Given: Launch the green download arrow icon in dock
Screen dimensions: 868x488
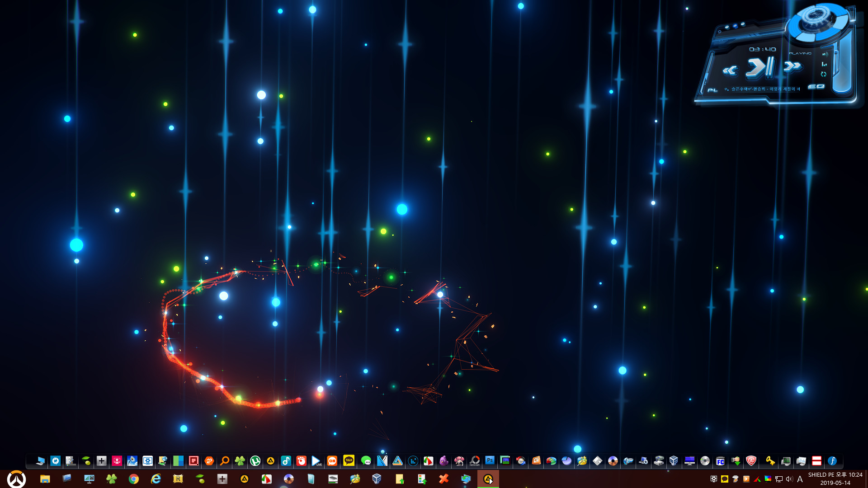Looking at the screenshot, I should point(736,461).
